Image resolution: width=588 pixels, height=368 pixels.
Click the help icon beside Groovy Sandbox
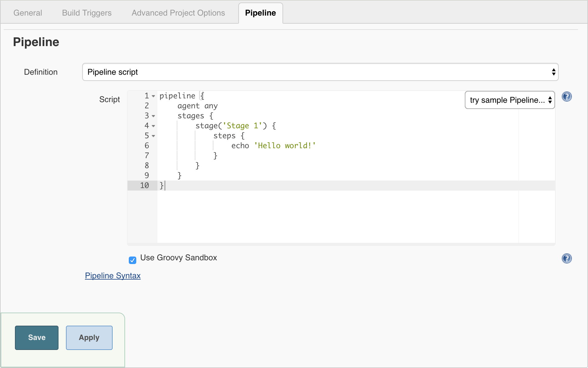click(x=567, y=258)
